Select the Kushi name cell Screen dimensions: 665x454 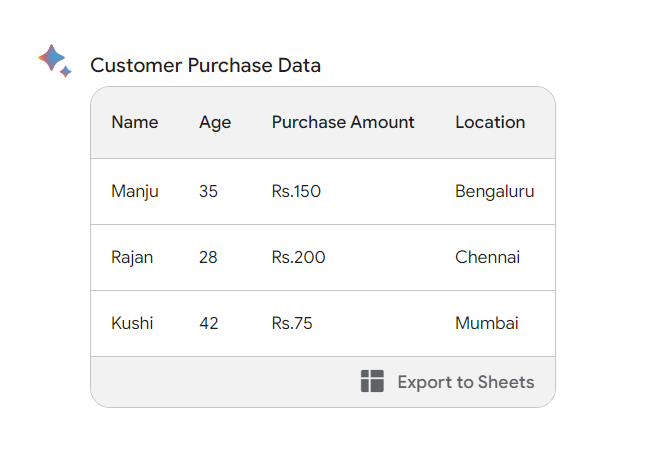click(132, 323)
